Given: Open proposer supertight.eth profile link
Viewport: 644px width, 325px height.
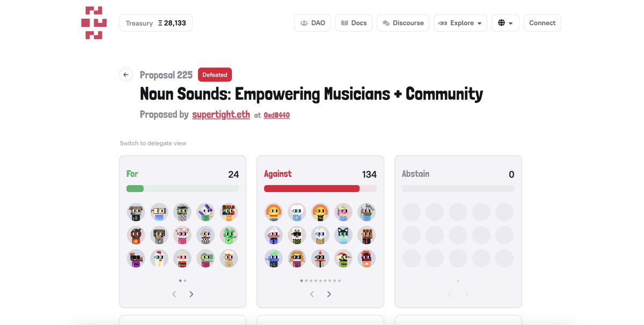Looking at the screenshot, I should 221,114.
